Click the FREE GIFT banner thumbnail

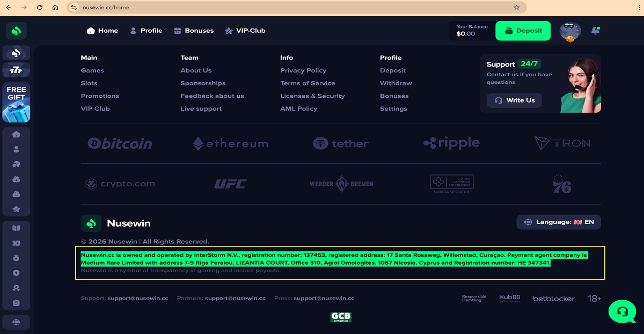click(x=16, y=102)
